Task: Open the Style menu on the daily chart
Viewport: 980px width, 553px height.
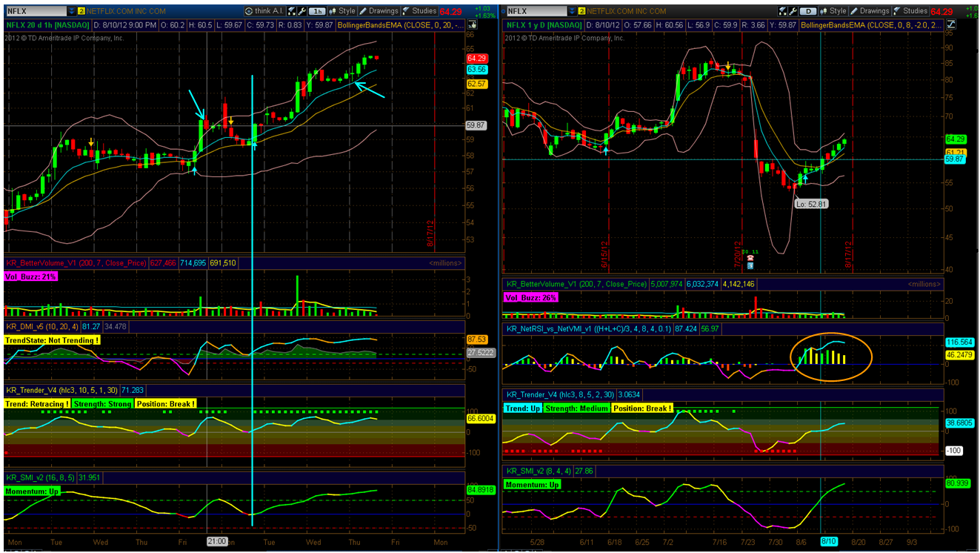Action: click(x=832, y=11)
